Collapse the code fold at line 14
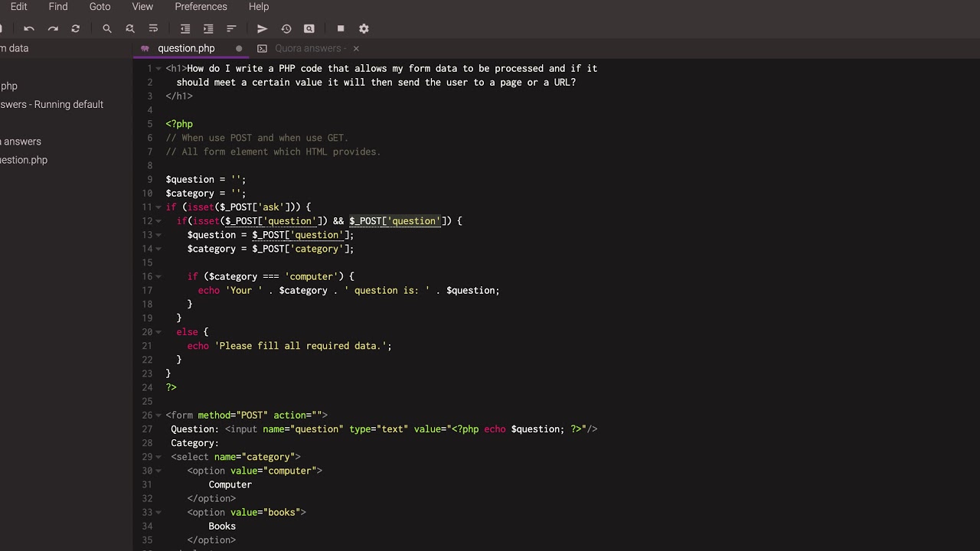The height and width of the screenshot is (551, 980). [158, 249]
